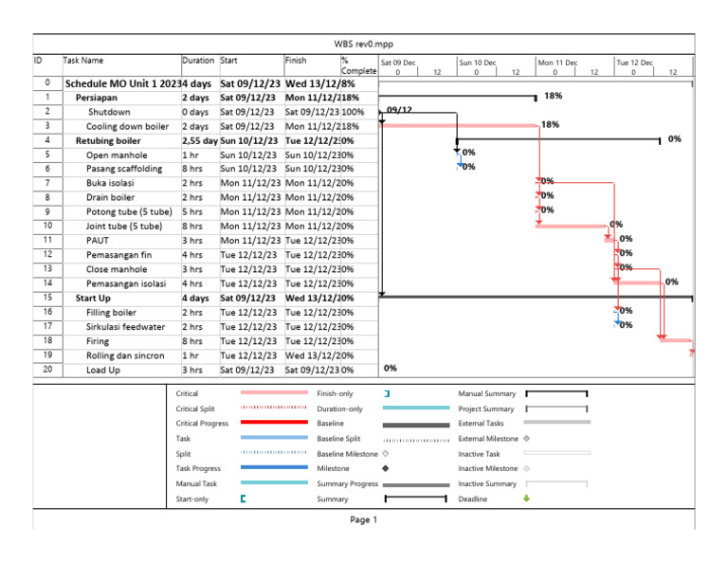
Task: Click the Manual Summary bracket bar in legend
Action: point(556,393)
